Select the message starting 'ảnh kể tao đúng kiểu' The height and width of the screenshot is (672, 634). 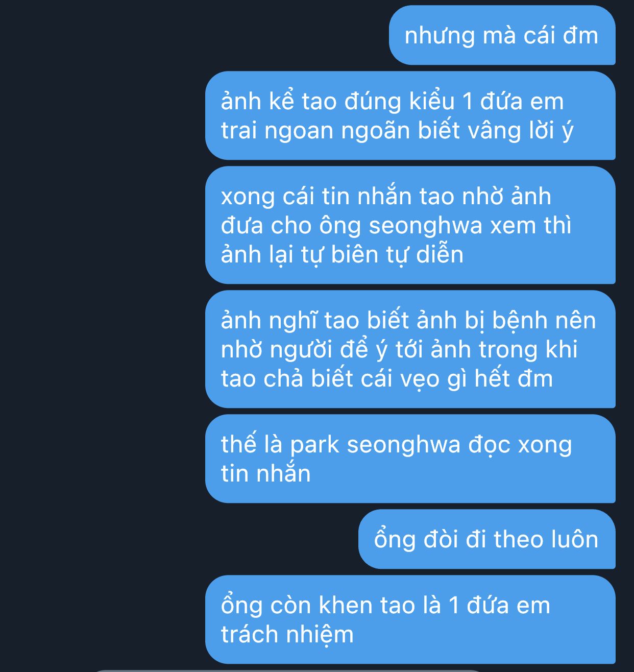coord(410,115)
